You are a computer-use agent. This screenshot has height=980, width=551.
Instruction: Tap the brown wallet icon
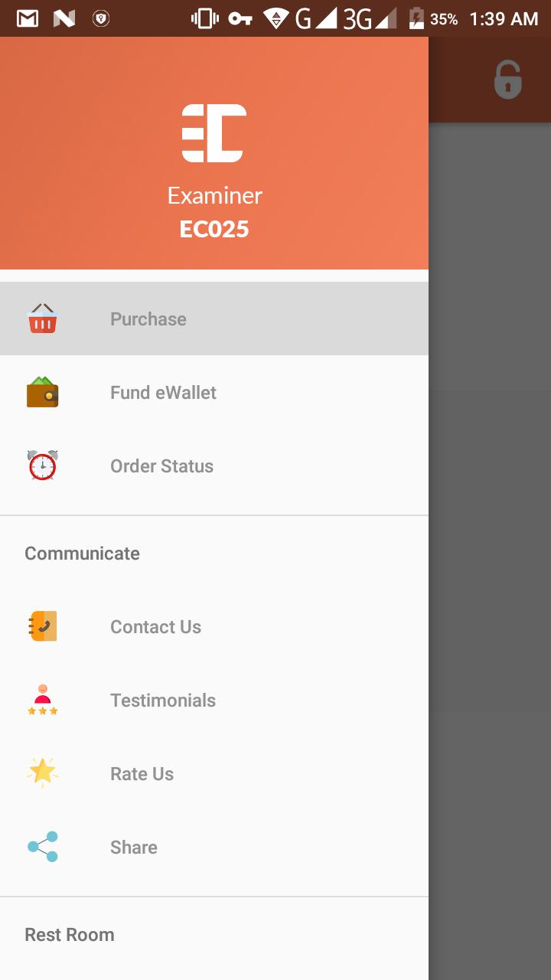tap(43, 392)
